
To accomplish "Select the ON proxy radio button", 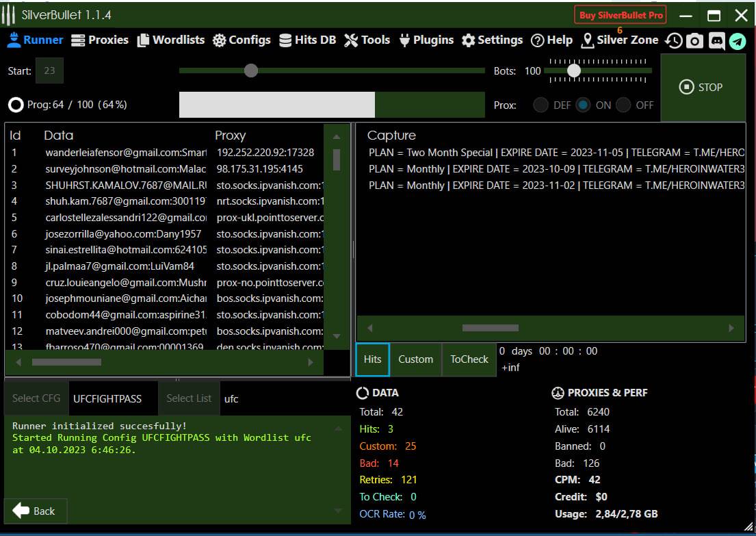I will pos(583,105).
